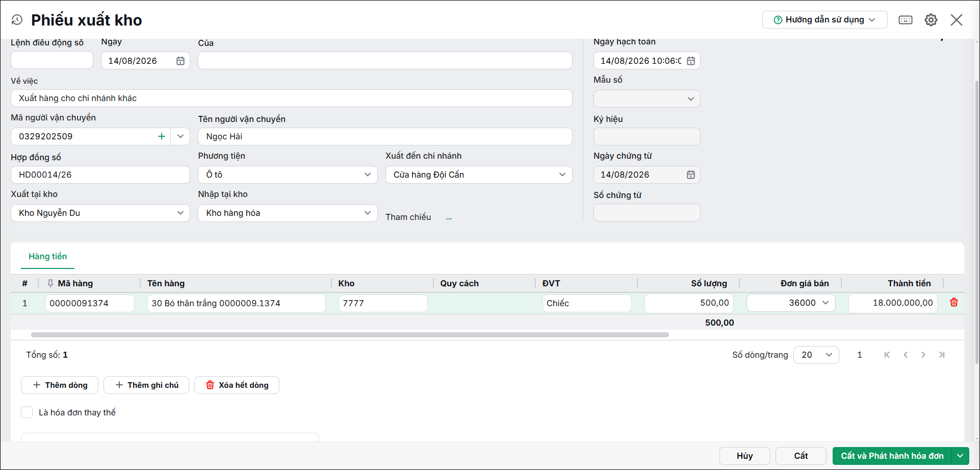This screenshot has height=470, width=980.
Task: Focus the Của input field
Action: 385,60
